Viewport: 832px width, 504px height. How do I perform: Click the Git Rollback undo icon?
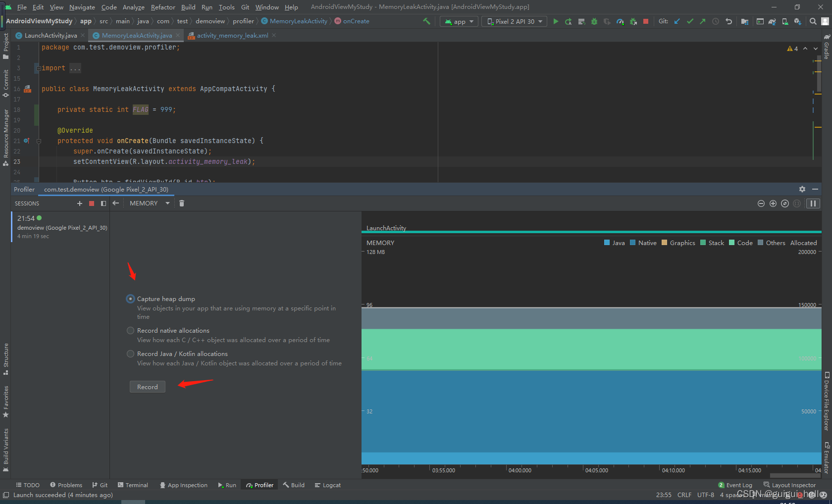tap(728, 21)
